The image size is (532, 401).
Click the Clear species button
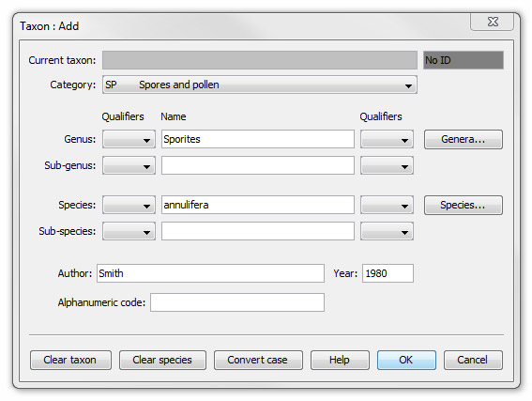point(162,361)
